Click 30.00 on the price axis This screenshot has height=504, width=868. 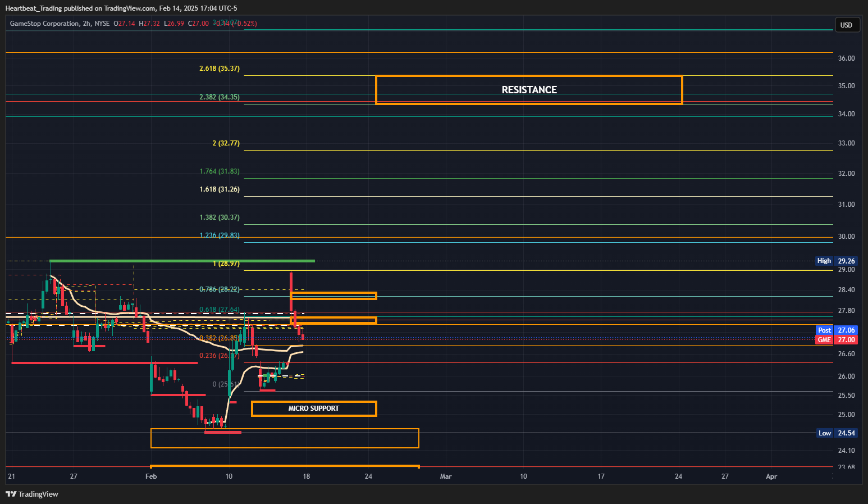[x=846, y=237]
